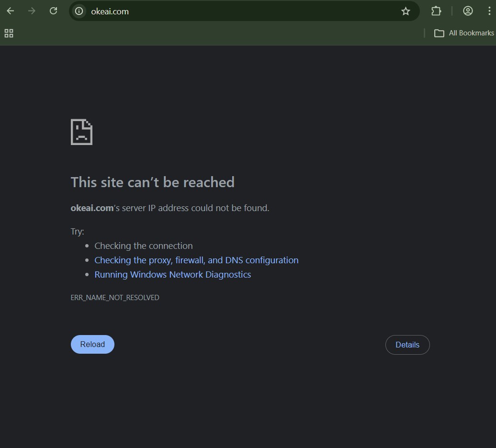Open the apps grid in the bookmarks bar

pos(9,33)
